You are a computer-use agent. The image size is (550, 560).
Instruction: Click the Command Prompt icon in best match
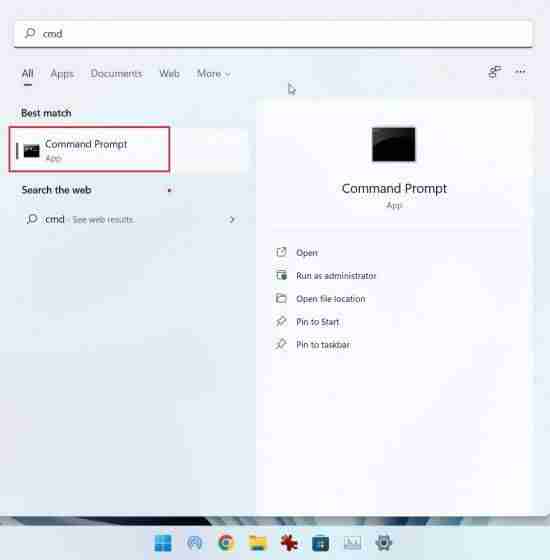[x=31, y=151]
